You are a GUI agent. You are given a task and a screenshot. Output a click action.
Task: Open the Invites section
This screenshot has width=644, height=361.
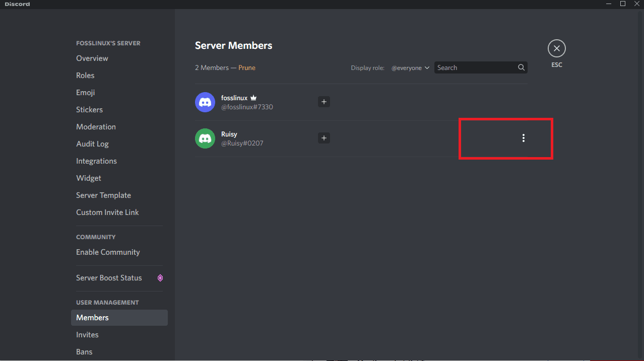[87, 335]
